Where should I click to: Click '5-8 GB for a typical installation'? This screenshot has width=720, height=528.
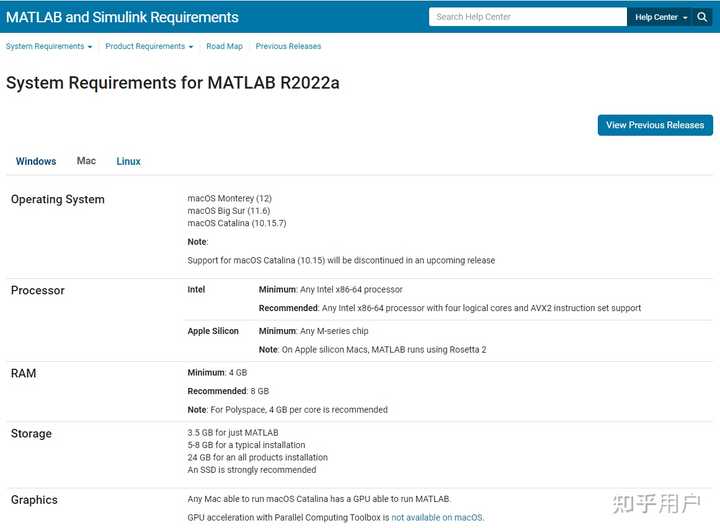pyautogui.click(x=246, y=445)
